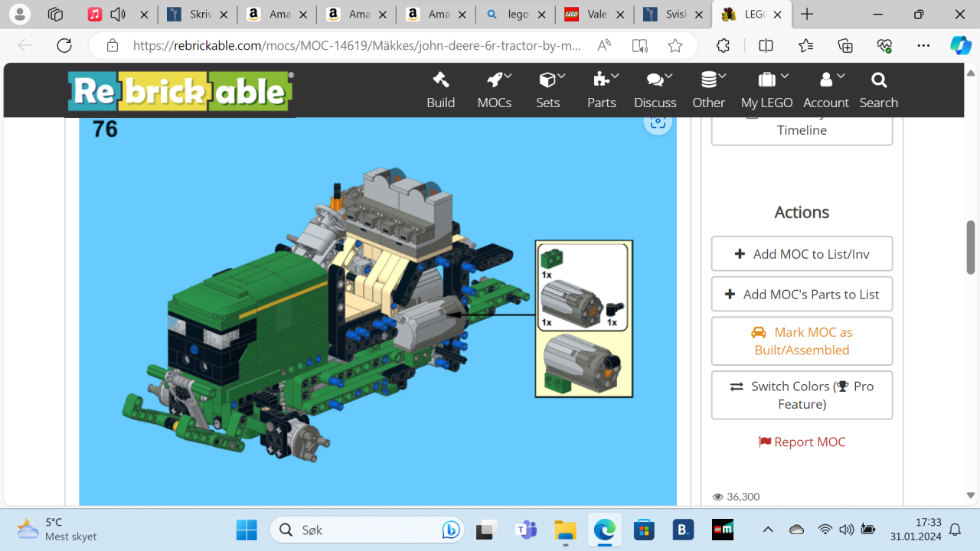Click the Rebrickable logo
Screen dimensions: 980x551
180,91
